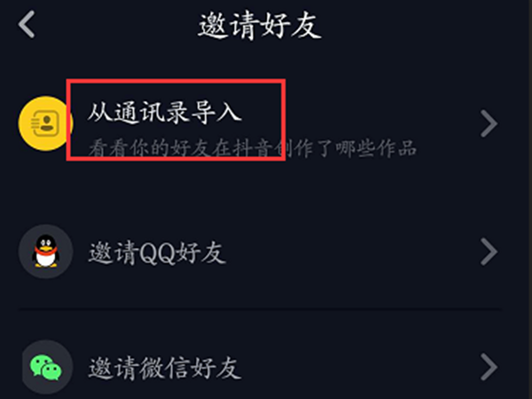Click the person silhouette in the yellow icon

coord(46,123)
